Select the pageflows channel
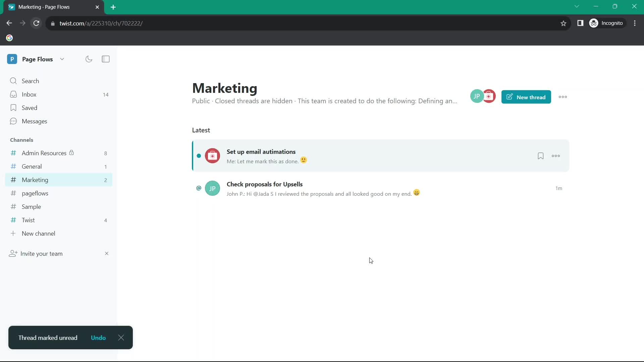 (x=35, y=193)
